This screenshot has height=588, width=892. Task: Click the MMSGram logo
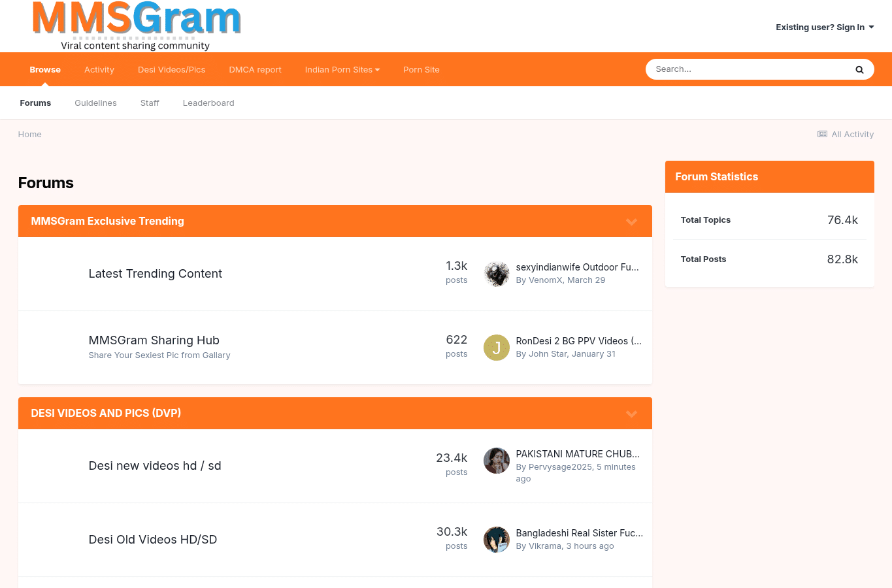point(137,26)
